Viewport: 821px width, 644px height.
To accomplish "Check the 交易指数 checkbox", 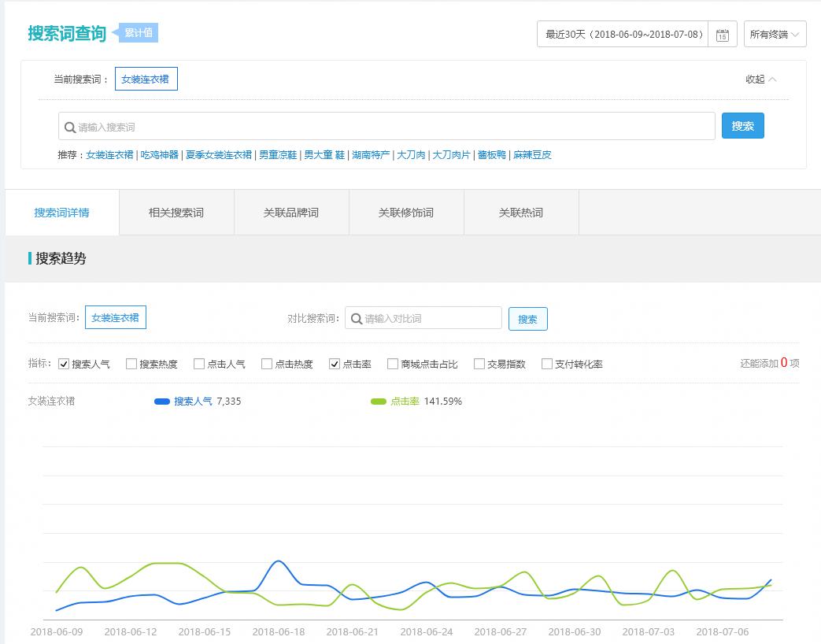I will tap(479, 363).
